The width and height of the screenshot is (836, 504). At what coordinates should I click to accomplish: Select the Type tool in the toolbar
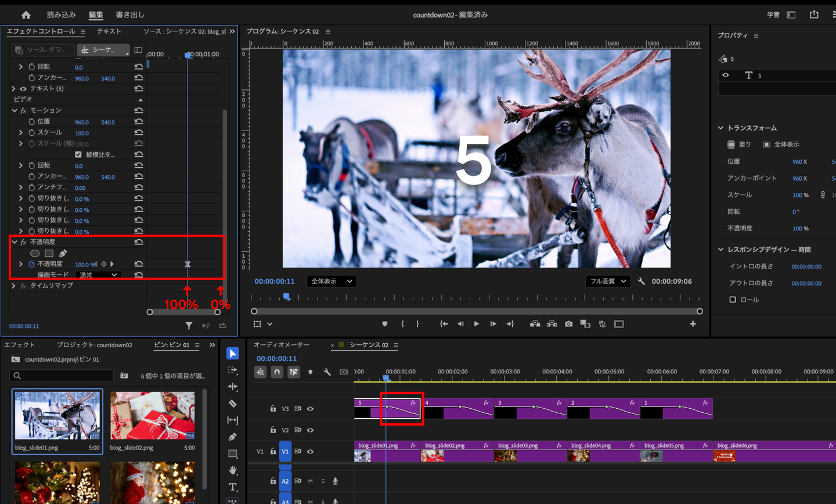233,487
